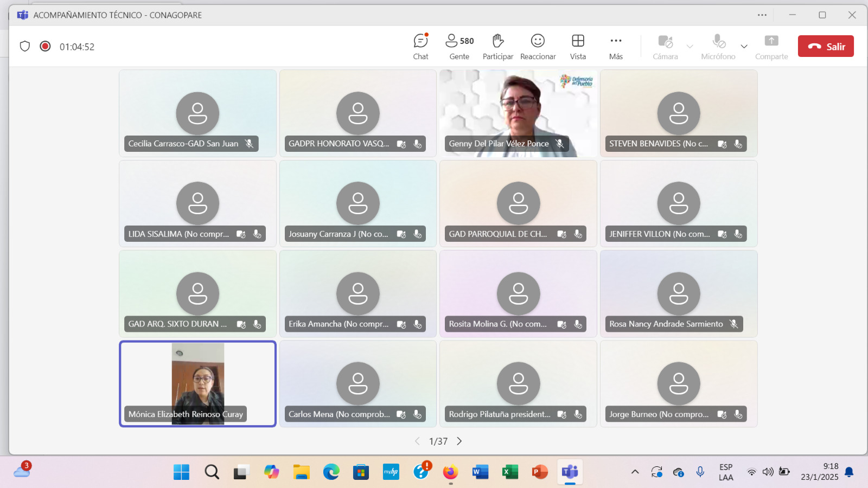Screen dimensions: 868x488
Task: Select Mónica Elizabeth Reinoso Curay video tile
Action: coord(197,380)
